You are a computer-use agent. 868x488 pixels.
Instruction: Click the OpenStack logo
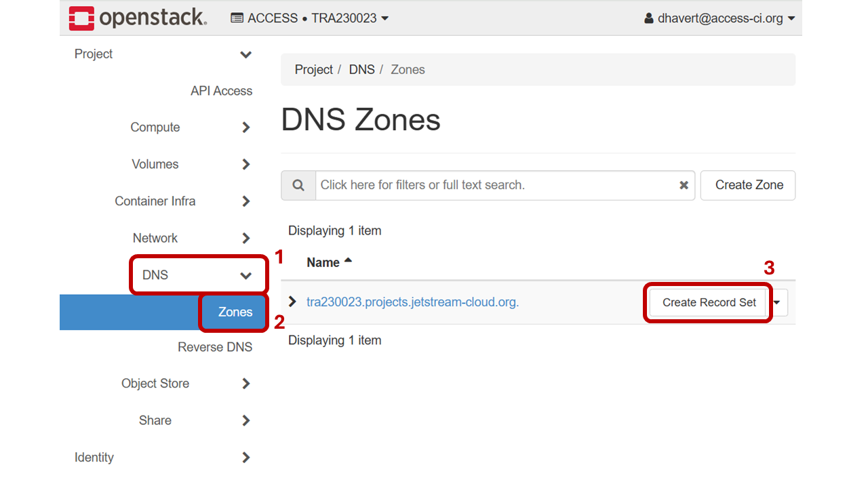coord(136,18)
